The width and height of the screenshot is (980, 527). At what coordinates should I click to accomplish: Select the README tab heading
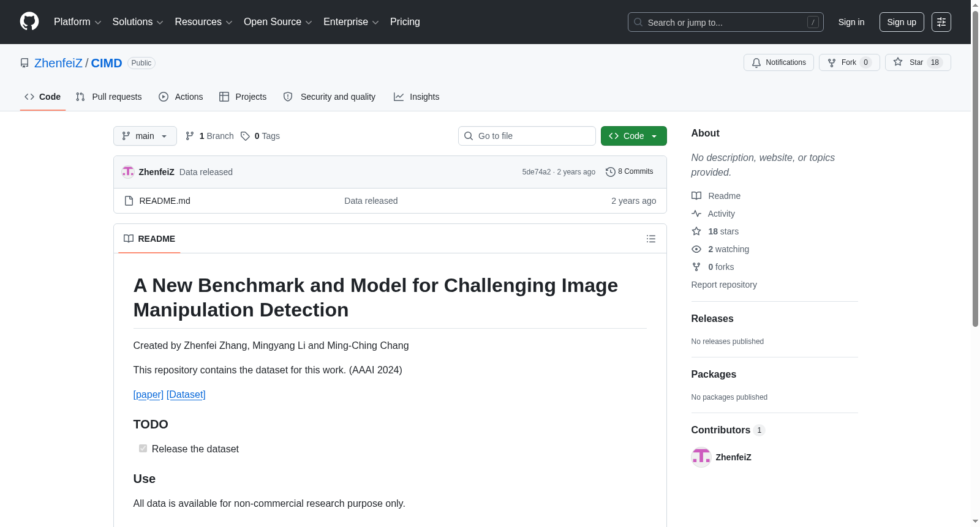pyautogui.click(x=149, y=239)
